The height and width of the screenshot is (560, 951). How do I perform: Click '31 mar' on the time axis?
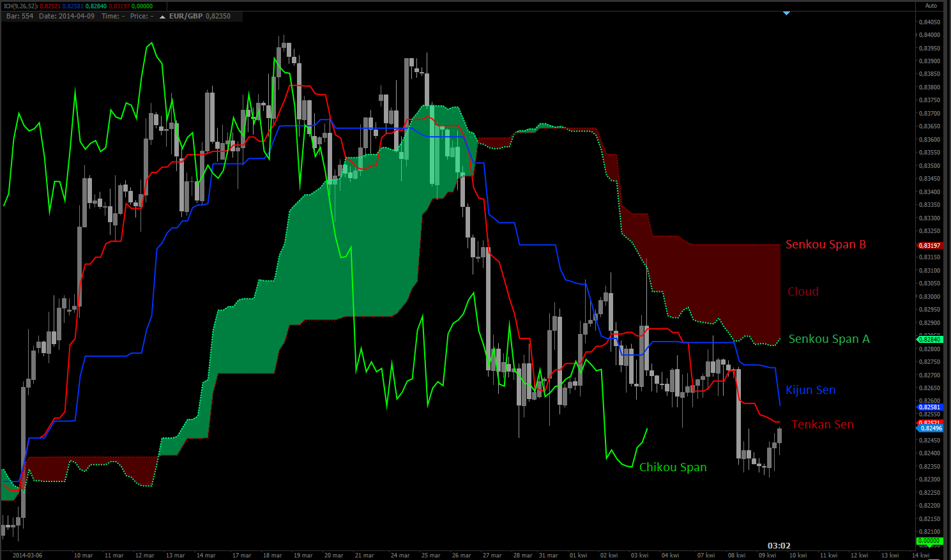(548, 556)
